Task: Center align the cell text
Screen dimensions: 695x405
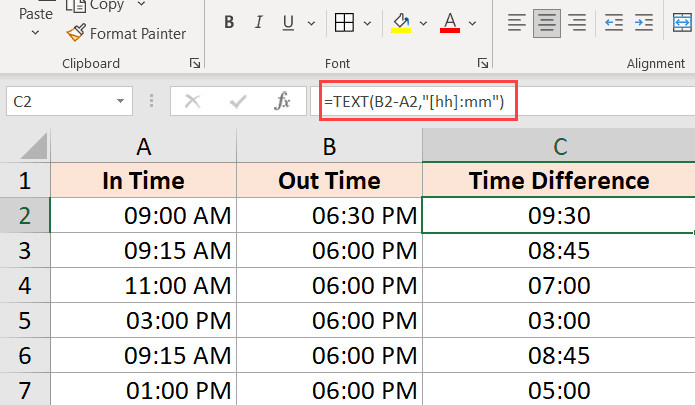Action: [x=546, y=22]
